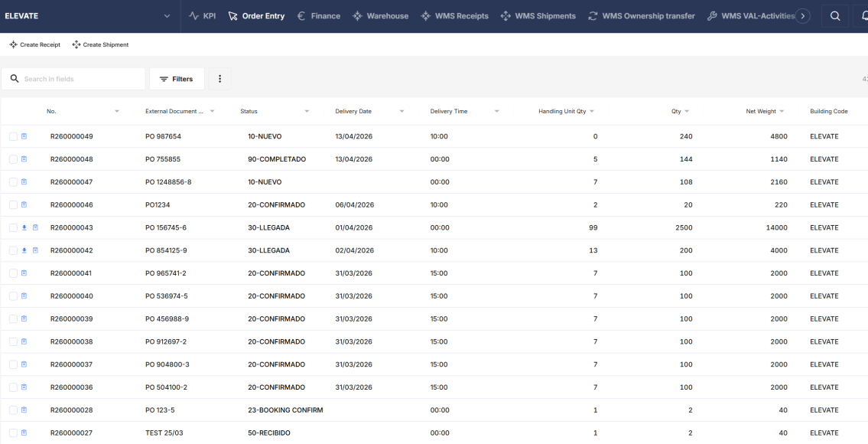Download the attachment for receipt R260000043
The image size is (868, 444).
pos(25,227)
